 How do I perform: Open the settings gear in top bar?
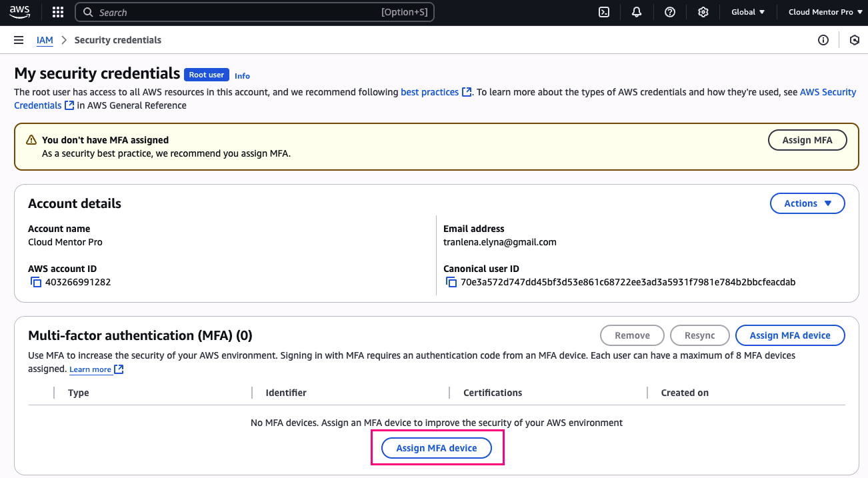tap(703, 12)
